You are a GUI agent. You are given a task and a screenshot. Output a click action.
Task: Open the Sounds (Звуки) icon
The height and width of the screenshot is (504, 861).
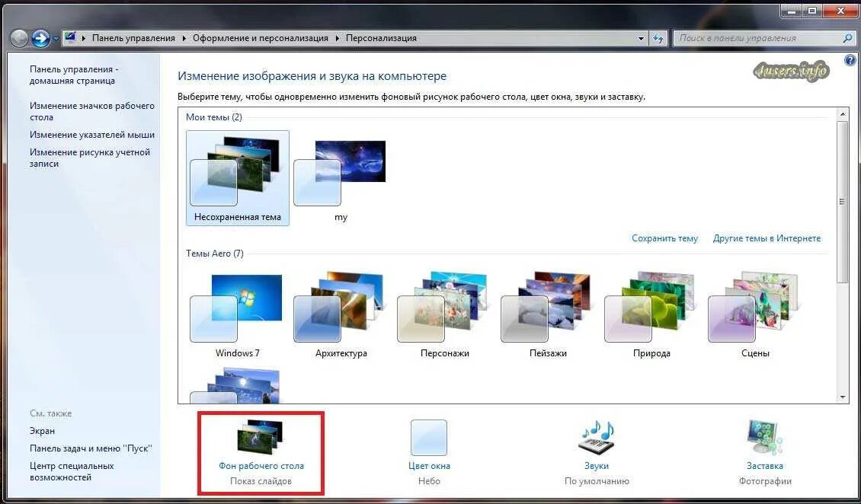point(597,438)
